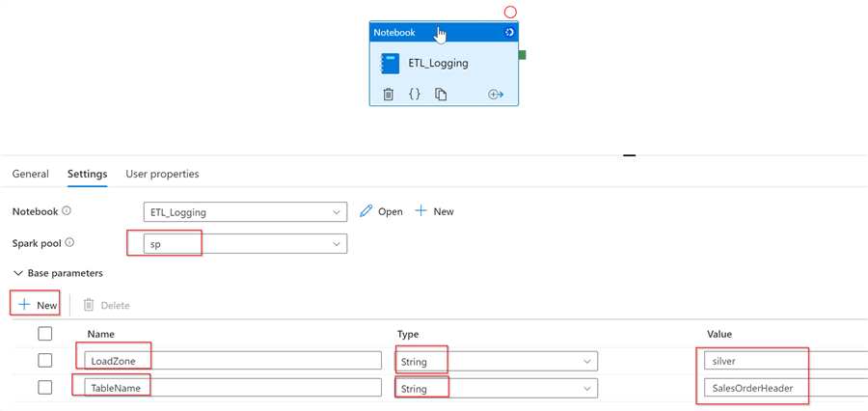Add a new base parameter

38,305
